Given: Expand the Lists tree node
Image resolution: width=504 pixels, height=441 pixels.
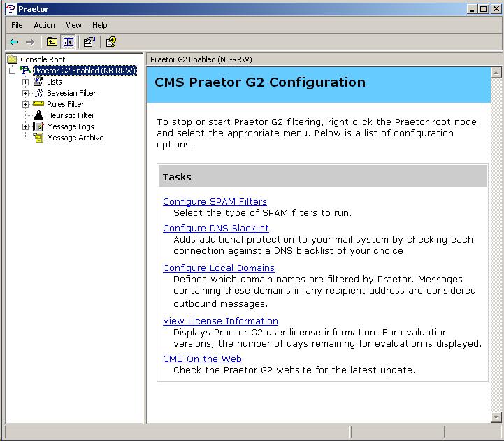Looking at the screenshot, I should [x=25, y=82].
